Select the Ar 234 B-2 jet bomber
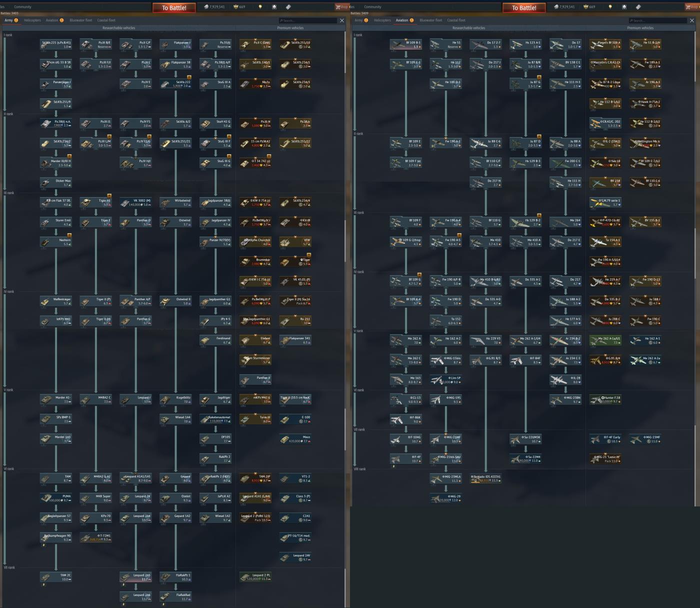Screen dimensions: 700x608 tap(565, 340)
